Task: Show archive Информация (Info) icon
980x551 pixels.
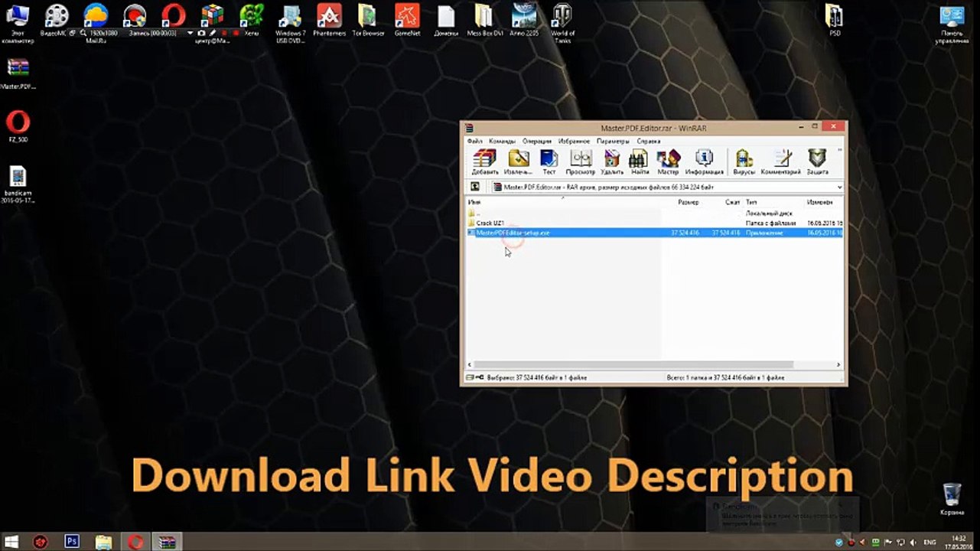Action: [704, 162]
